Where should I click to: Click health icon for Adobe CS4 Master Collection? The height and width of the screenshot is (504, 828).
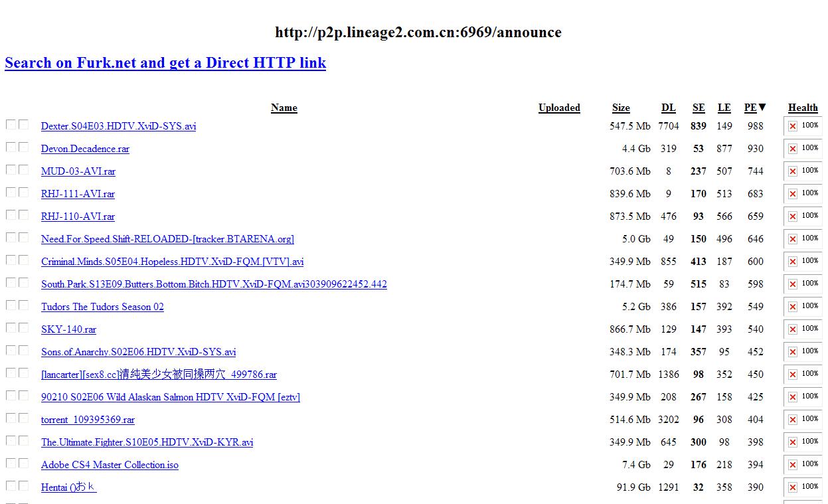point(792,465)
